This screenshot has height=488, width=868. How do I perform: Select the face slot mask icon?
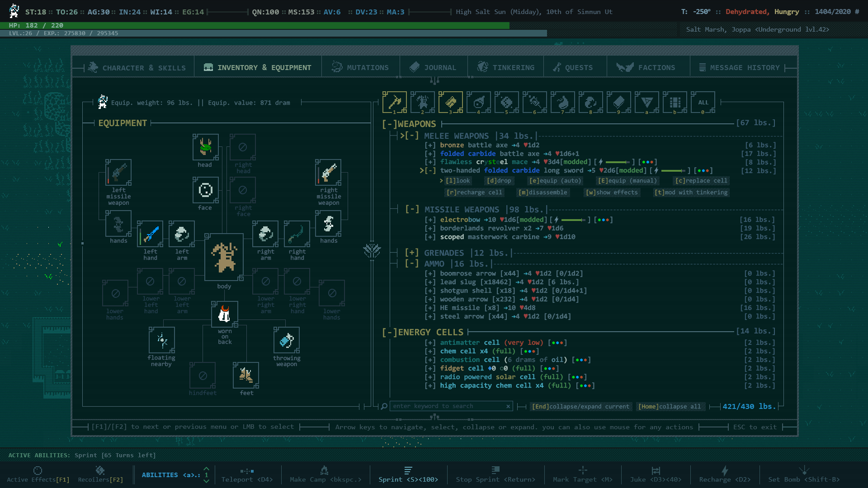pos(205,190)
